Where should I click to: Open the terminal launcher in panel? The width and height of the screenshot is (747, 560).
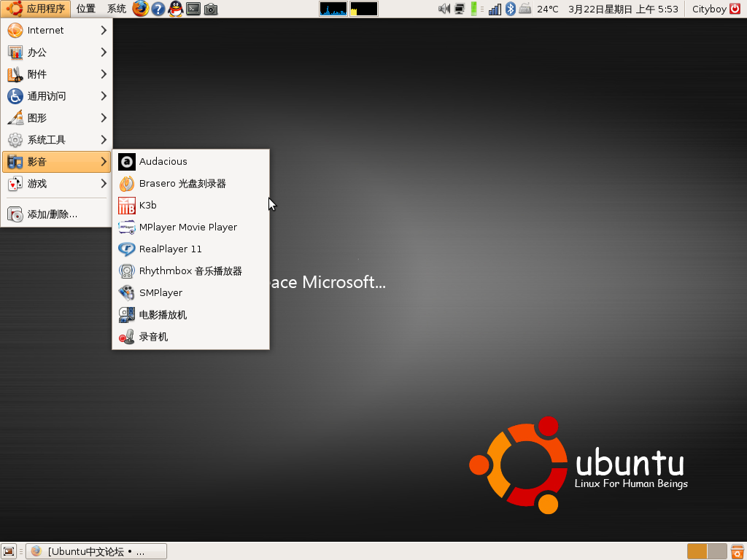(193, 9)
